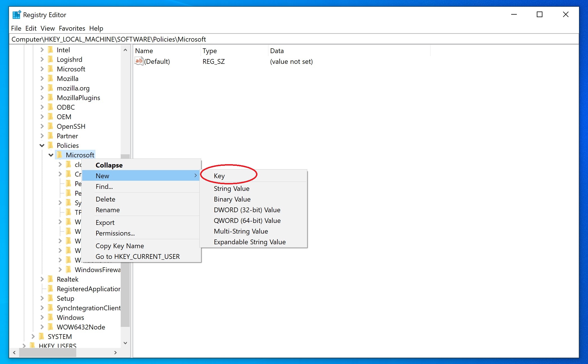This screenshot has height=364, width=588.
Task: Open the Help menu
Action: pos(96,28)
